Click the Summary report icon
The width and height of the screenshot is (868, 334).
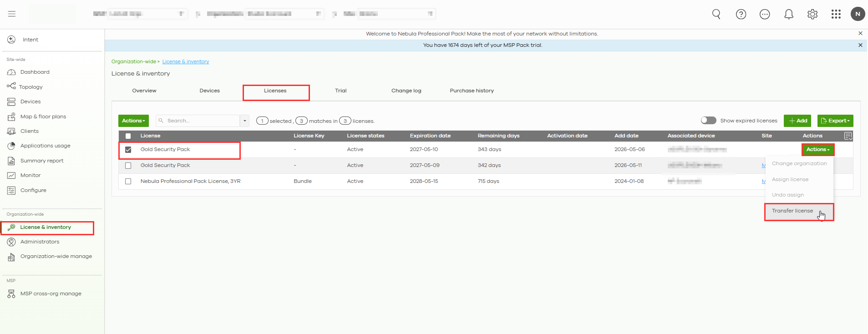pos(11,161)
